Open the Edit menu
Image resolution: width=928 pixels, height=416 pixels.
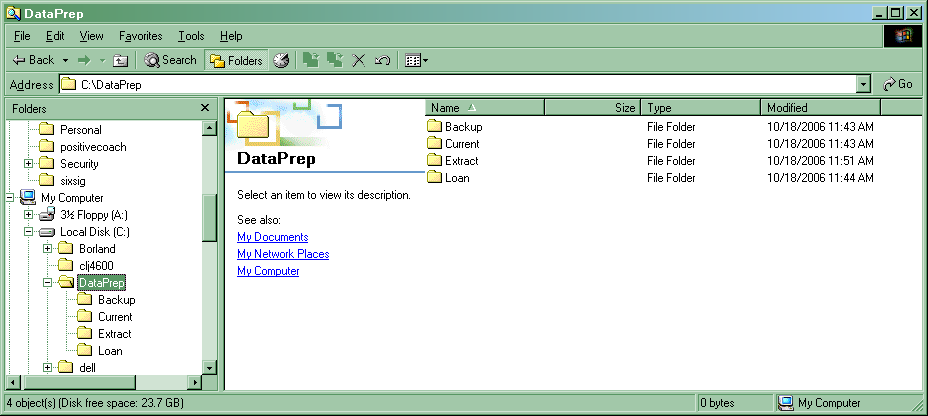[x=55, y=36]
